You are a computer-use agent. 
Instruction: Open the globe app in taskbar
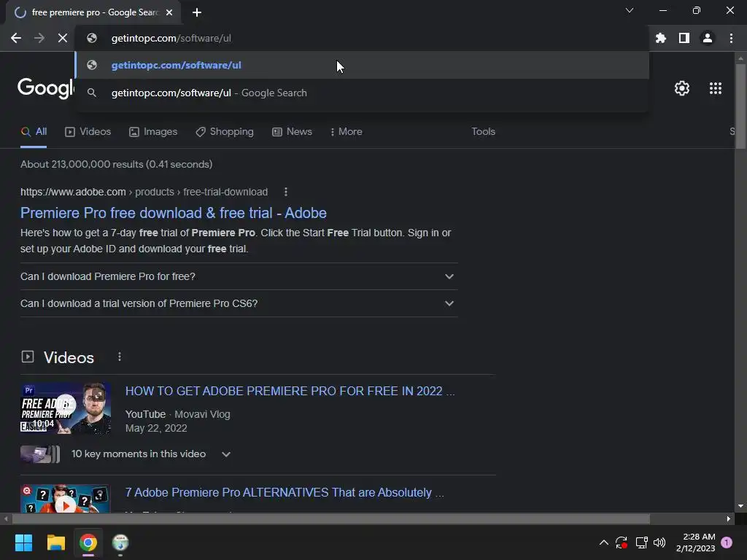point(120,542)
